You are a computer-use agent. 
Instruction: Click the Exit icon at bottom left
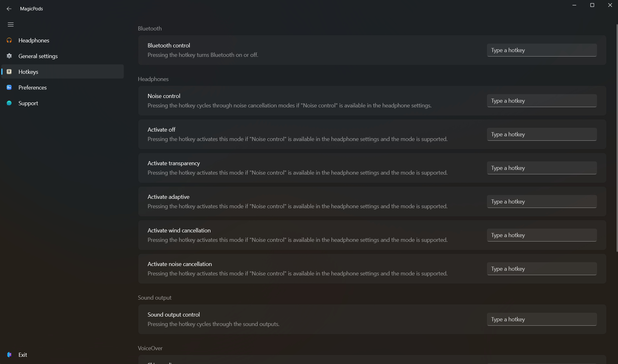(x=9, y=355)
